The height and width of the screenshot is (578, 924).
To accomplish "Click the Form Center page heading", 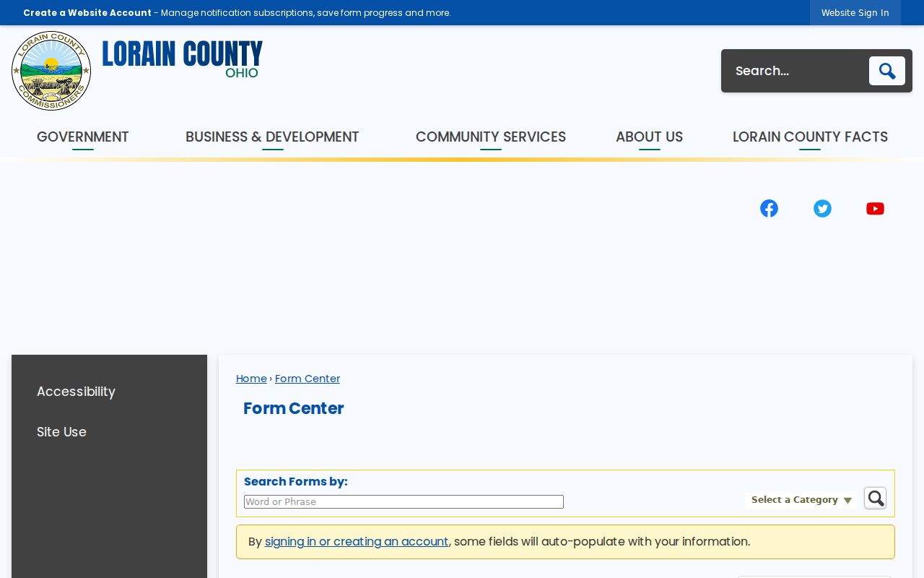I will pos(293,408).
